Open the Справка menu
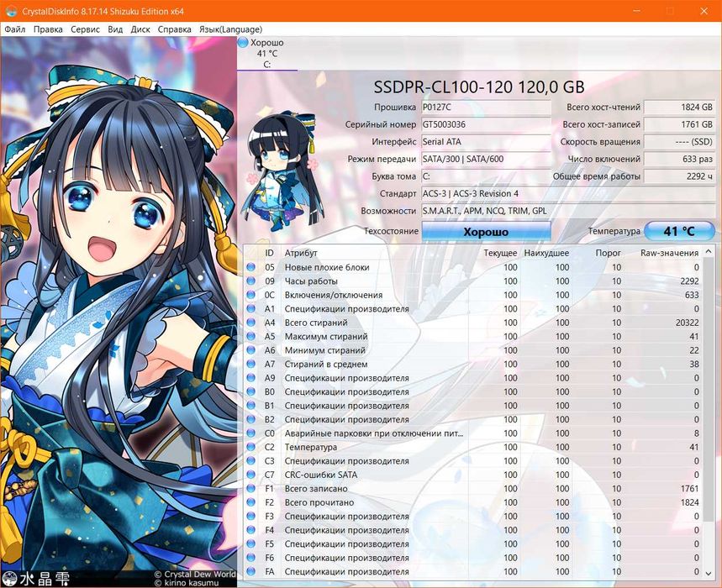The image size is (722, 588). (175, 29)
